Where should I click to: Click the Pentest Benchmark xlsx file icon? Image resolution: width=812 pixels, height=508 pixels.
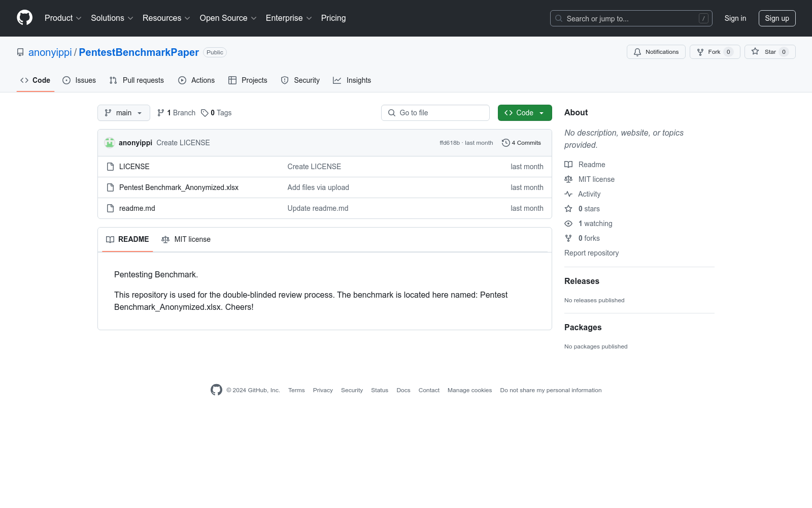[110, 187]
